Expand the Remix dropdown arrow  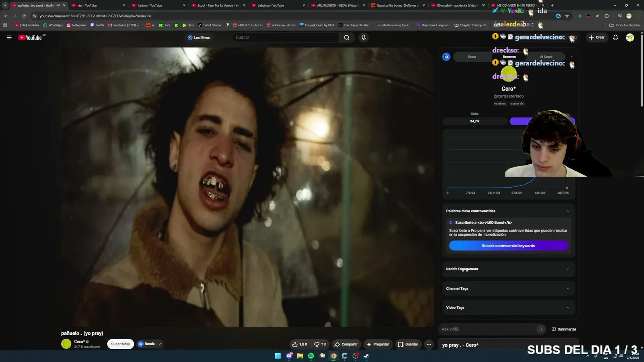pos(160,344)
